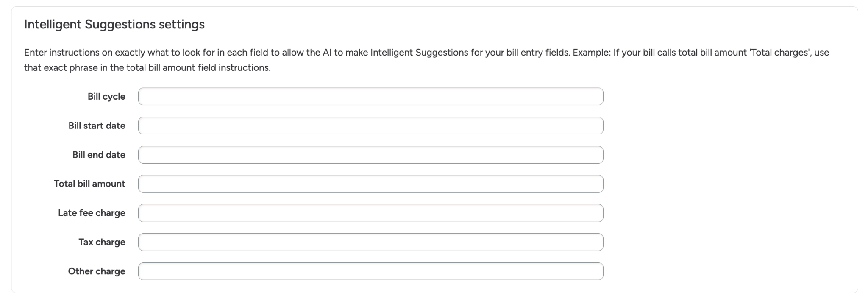Click the "Bill start date" label text
This screenshot has width=868, height=304.
click(97, 126)
